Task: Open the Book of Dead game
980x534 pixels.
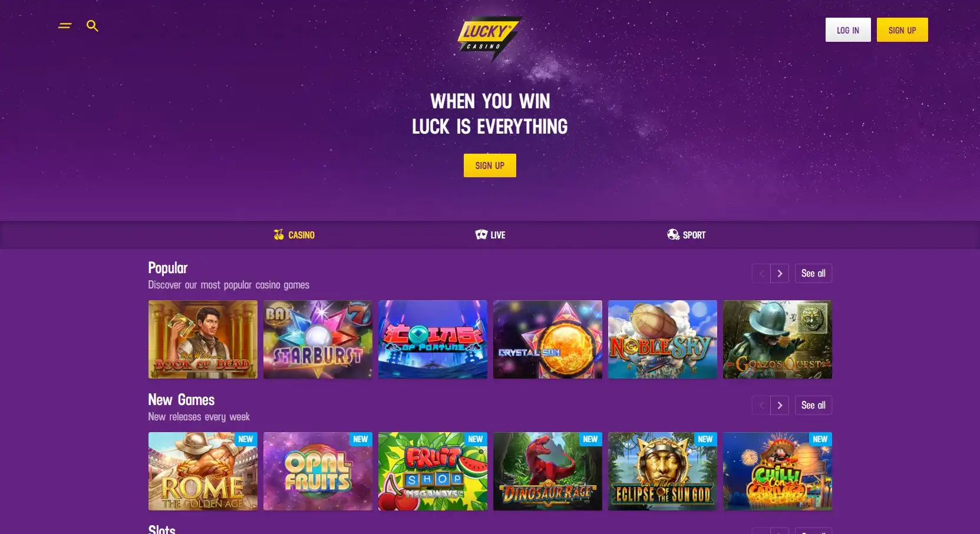Action: 203,339
